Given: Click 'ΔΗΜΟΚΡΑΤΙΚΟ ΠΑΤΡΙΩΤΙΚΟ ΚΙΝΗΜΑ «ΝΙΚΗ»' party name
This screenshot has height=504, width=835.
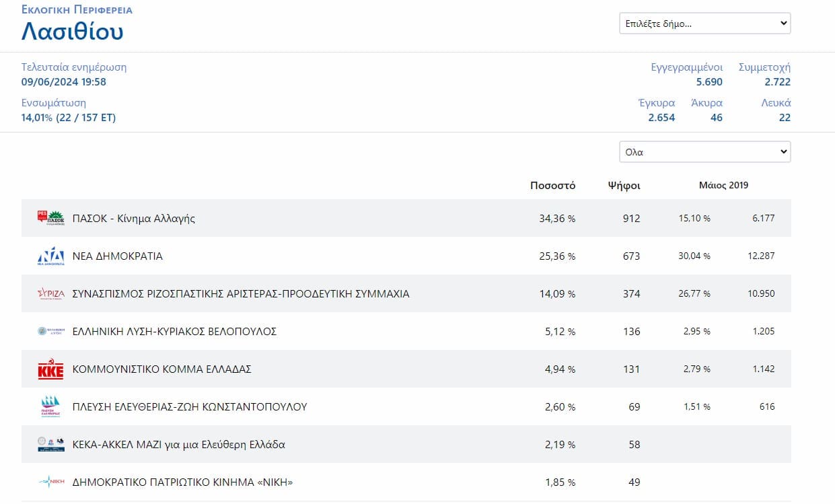Looking at the screenshot, I should pos(182,482).
